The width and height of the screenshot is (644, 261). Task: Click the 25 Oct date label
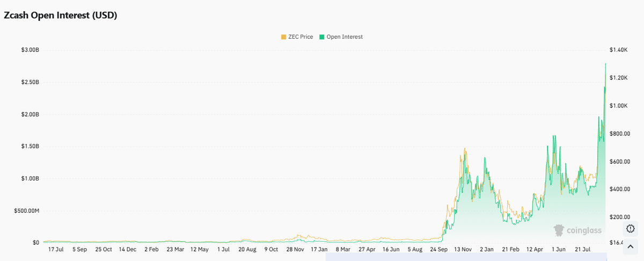[x=104, y=250]
